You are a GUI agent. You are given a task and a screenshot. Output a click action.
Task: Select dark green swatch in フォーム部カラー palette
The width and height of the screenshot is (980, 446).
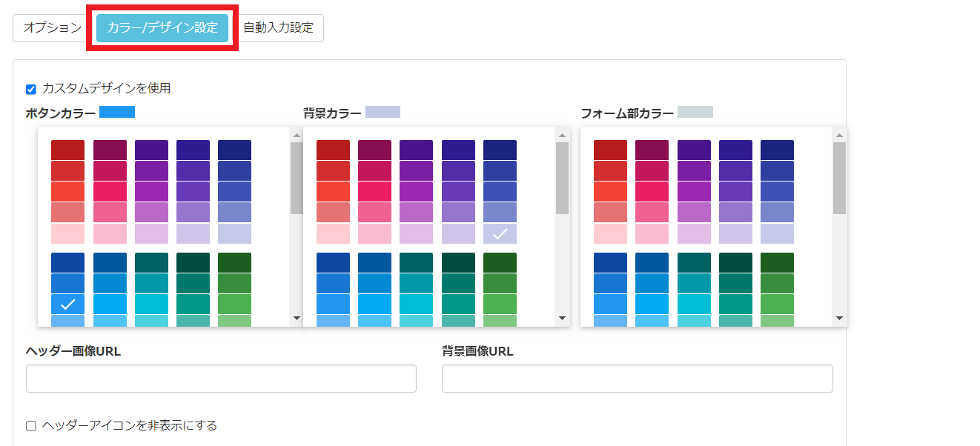coord(777,263)
